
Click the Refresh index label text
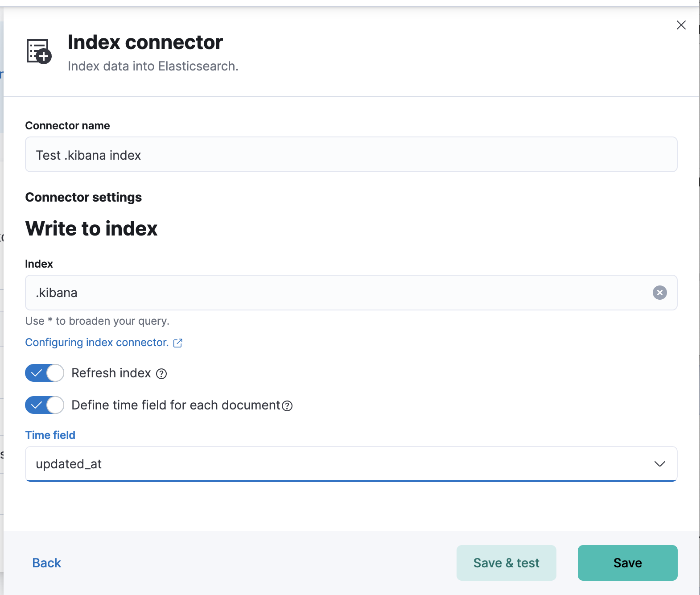pos(111,373)
